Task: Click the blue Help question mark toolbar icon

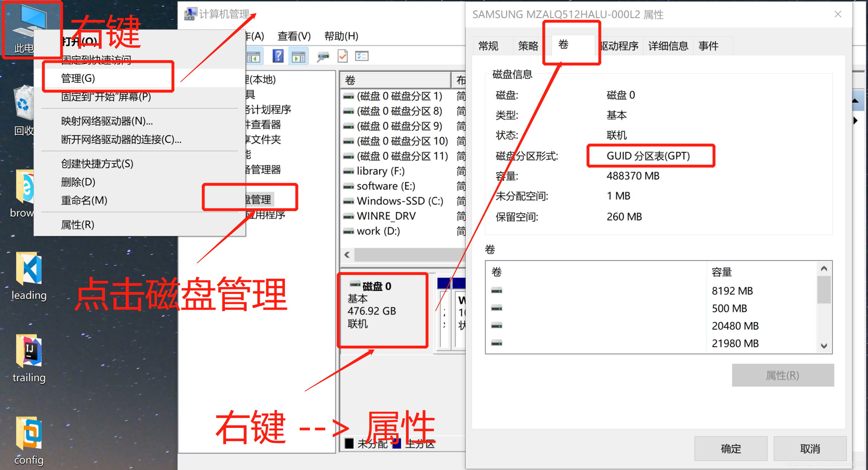Action: (x=278, y=56)
